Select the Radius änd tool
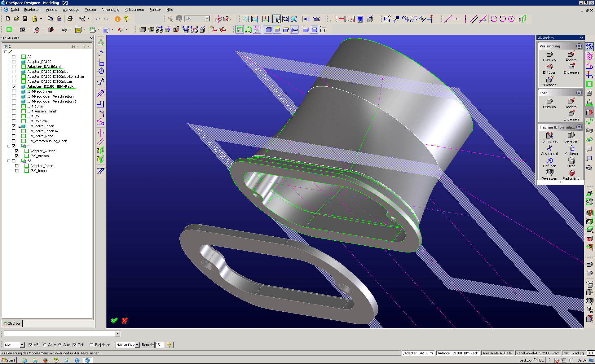The width and height of the screenshot is (595, 364). point(571,173)
